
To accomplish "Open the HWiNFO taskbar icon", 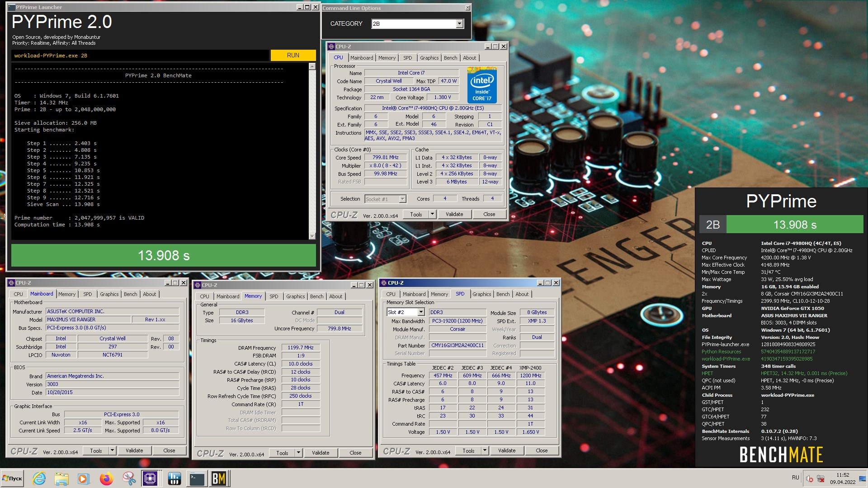I will tap(174, 478).
